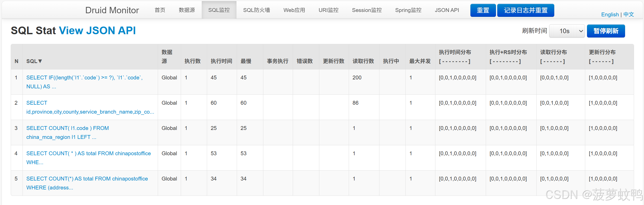Open View JSON API link
Viewport: 644px width, 205px height.
click(x=97, y=30)
